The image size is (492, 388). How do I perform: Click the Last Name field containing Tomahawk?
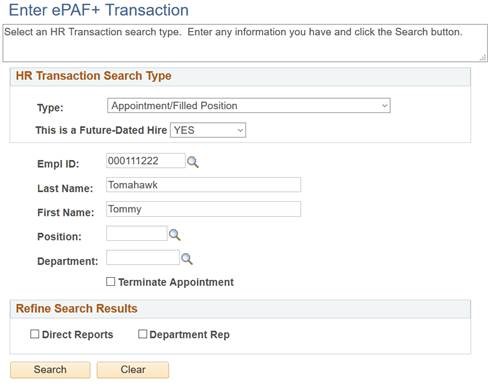[x=203, y=185]
